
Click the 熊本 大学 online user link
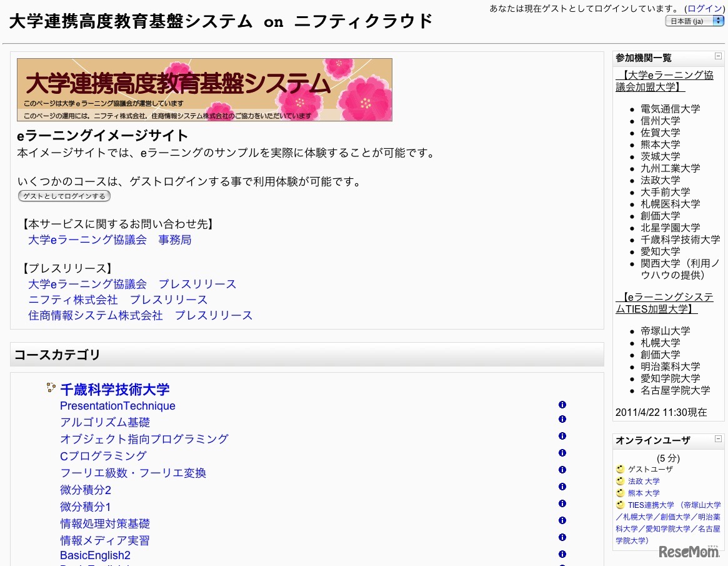point(643,493)
